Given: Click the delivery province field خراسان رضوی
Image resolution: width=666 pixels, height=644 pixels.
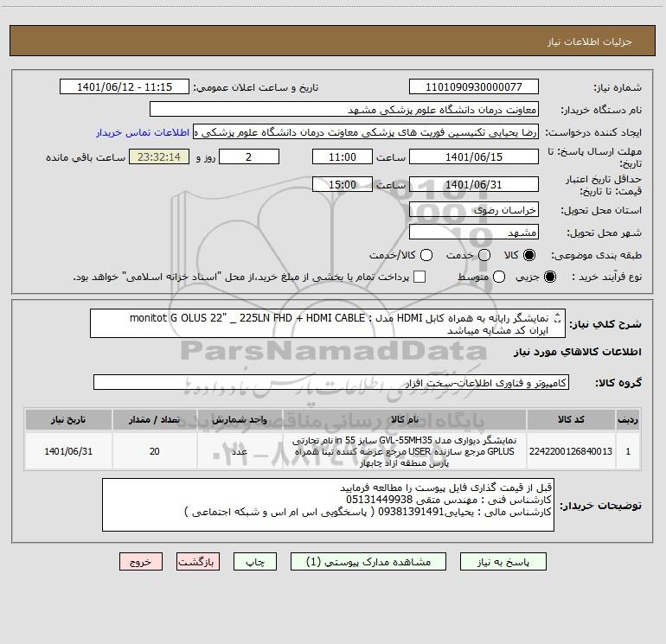Looking at the screenshot, I should [x=474, y=210].
